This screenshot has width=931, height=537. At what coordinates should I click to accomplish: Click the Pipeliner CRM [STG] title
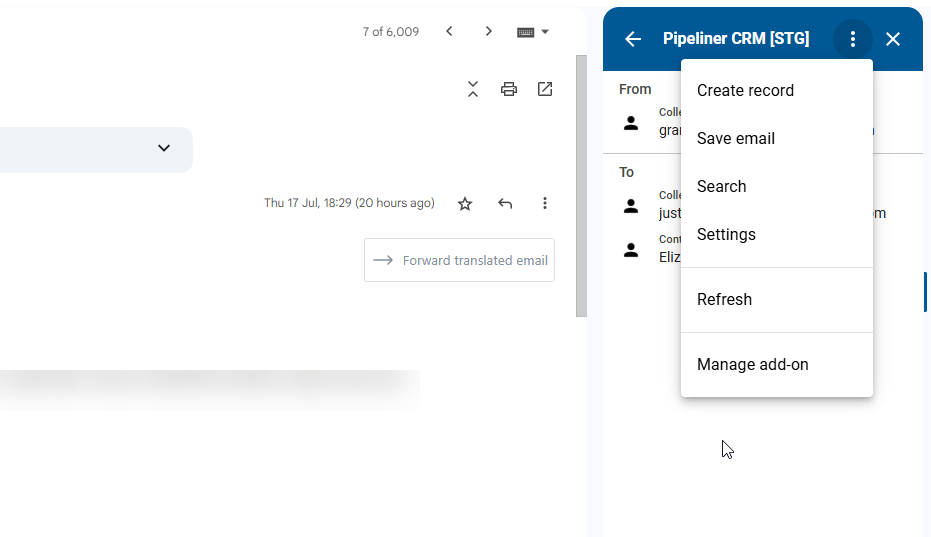(736, 39)
